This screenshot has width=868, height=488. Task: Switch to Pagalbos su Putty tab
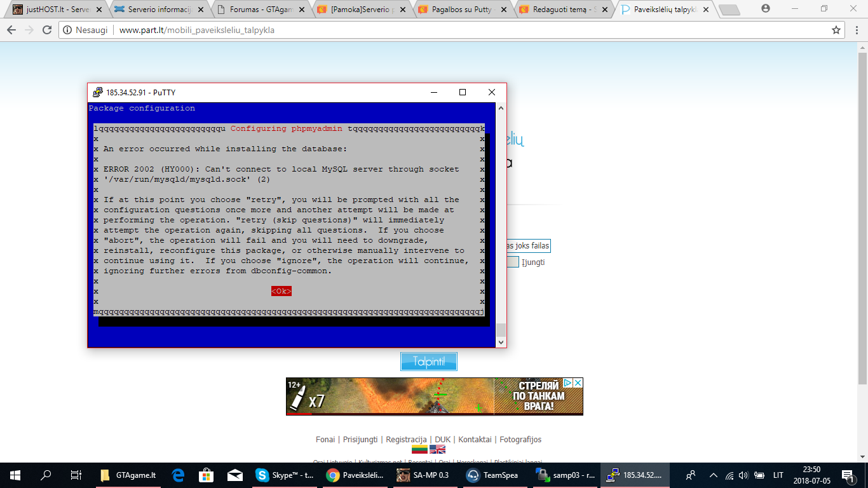461,9
